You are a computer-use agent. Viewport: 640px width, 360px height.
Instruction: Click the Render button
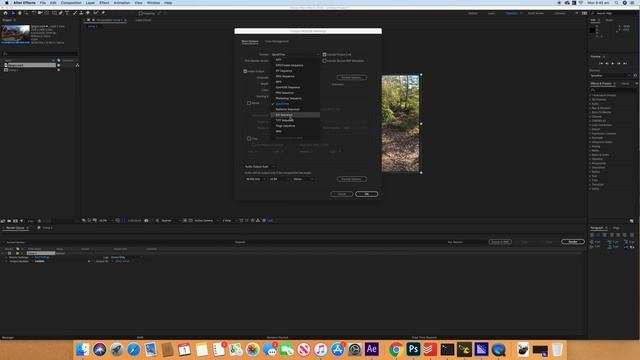(573, 242)
